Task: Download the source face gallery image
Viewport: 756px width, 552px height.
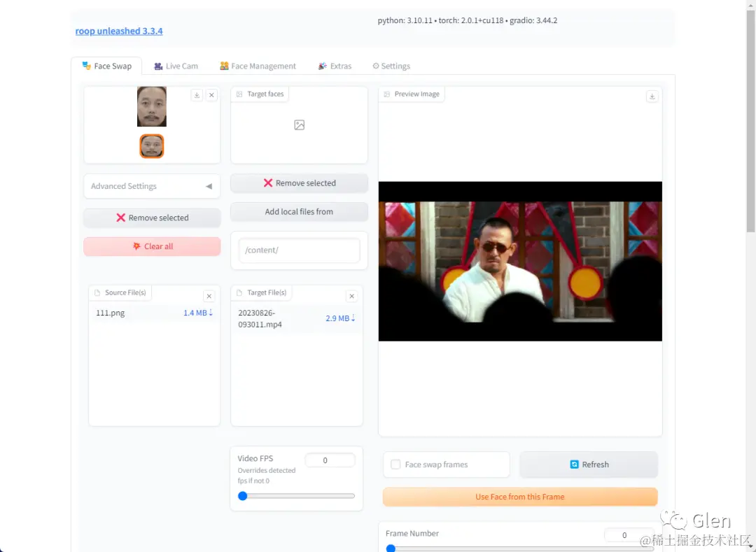Action: (x=197, y=95)
